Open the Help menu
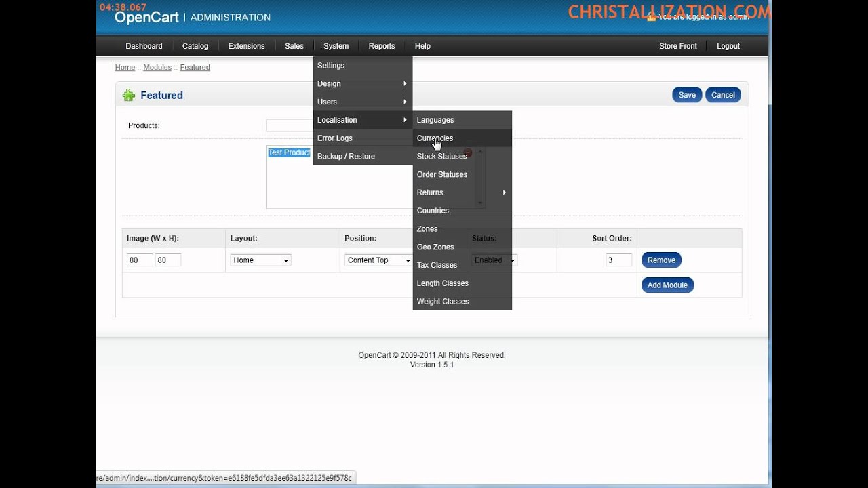Viewport: 868px width, 488px height. click(x=422, y=46)
